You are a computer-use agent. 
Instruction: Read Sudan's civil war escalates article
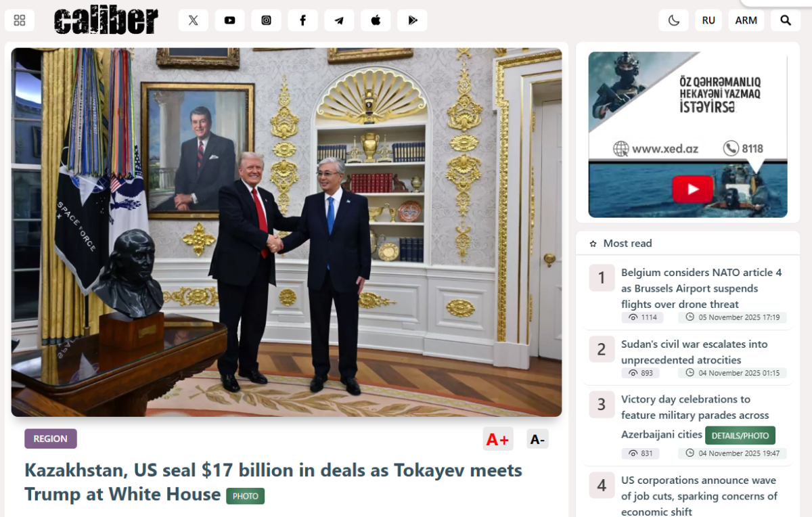click(694, 352)
